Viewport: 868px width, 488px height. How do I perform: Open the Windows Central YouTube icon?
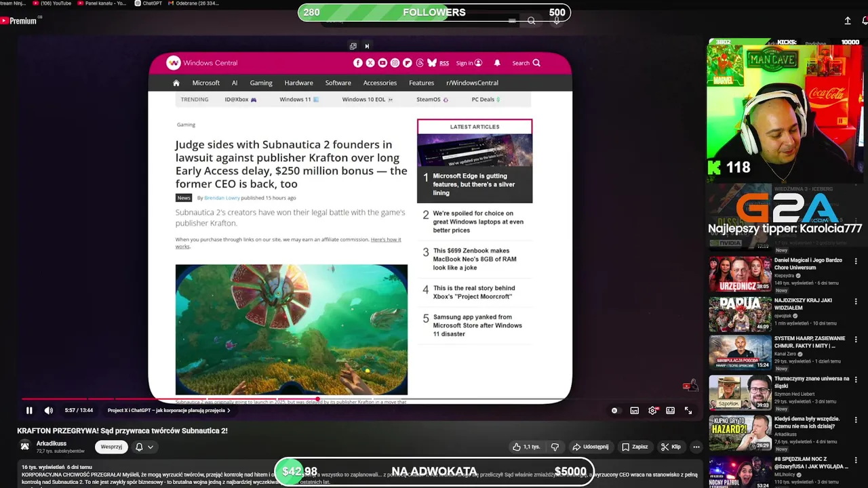coord(382,63)
